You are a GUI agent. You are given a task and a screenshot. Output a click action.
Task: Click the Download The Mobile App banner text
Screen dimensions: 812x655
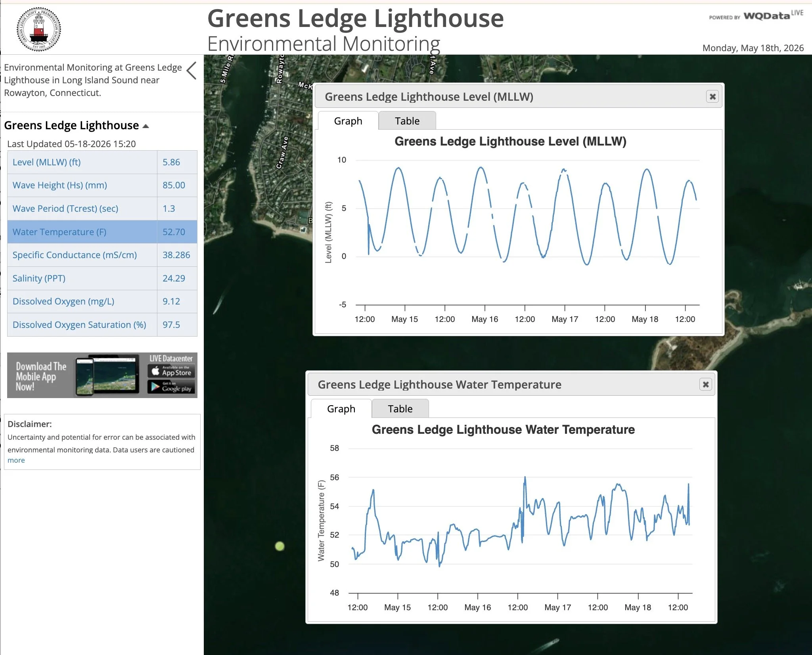click(x=41, y=376)
